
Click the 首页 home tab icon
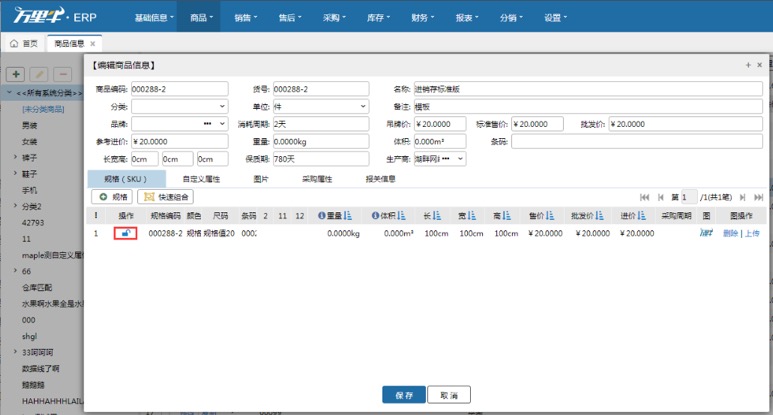click(14, 43)
